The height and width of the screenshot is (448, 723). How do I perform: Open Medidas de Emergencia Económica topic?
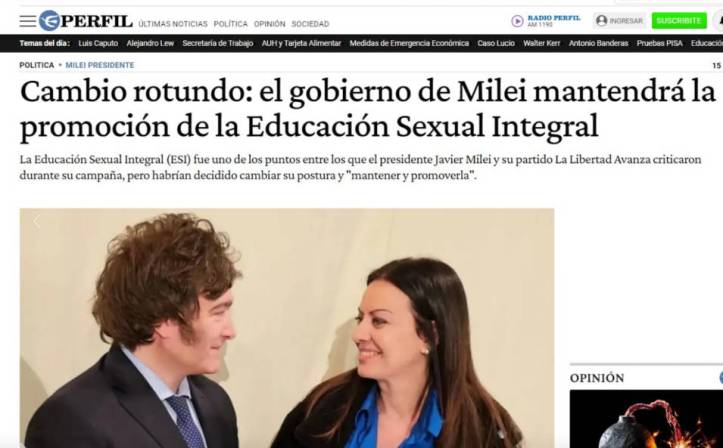(x=409, y=43)
